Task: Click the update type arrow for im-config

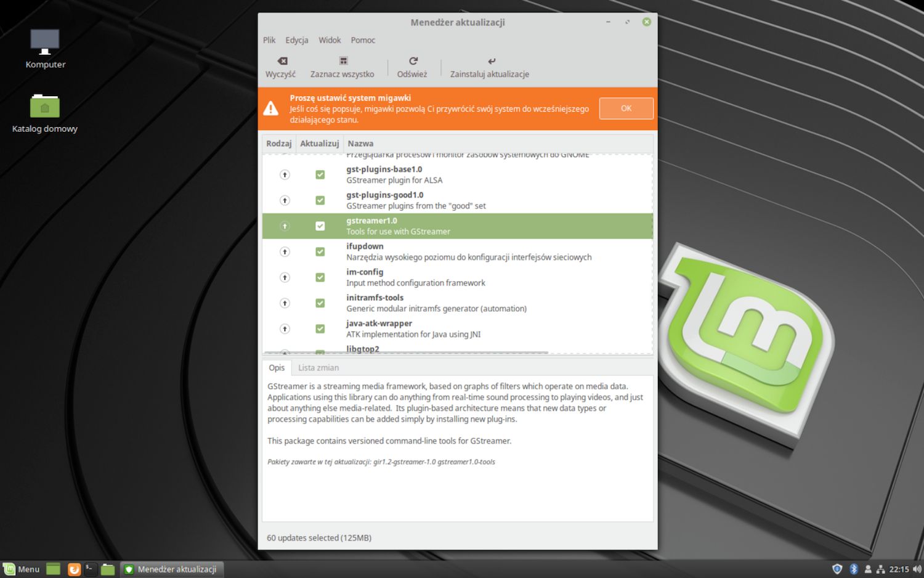Action: [x=285, y=277]
